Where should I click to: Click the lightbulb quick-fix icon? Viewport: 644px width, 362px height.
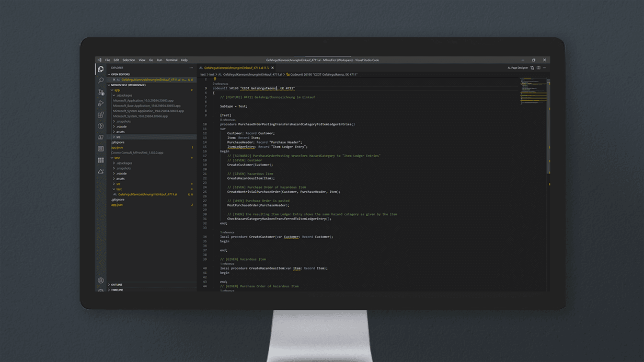click(215, 79)
